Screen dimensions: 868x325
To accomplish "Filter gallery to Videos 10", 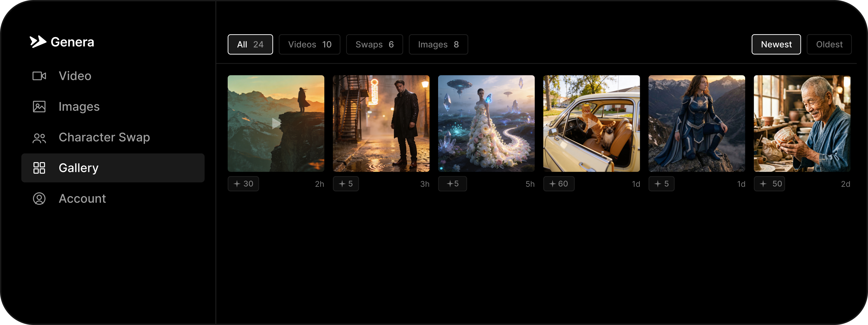I will click(309, 44).
